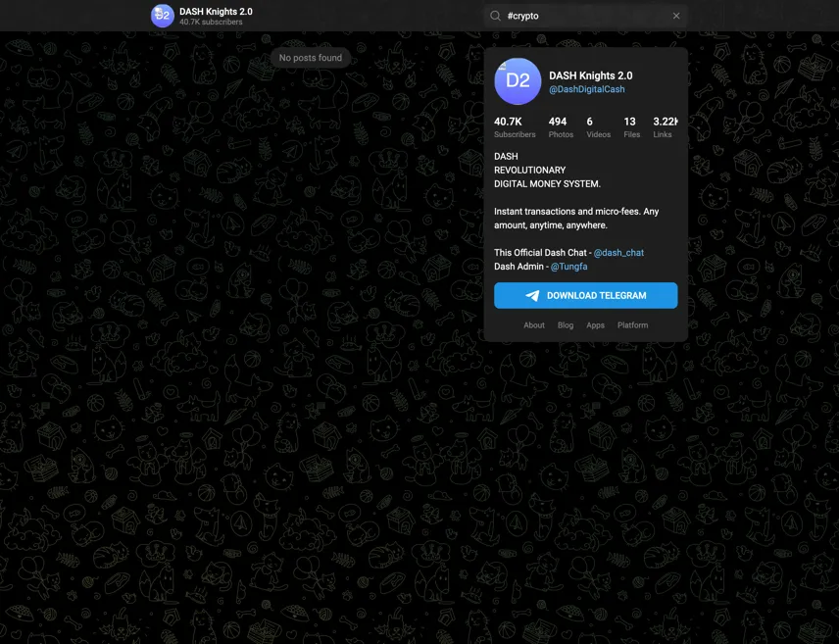The width and height of the screenshot is (839, 644).
Task: Clear the #crypto search with the X icon
Action: point(676,16)
